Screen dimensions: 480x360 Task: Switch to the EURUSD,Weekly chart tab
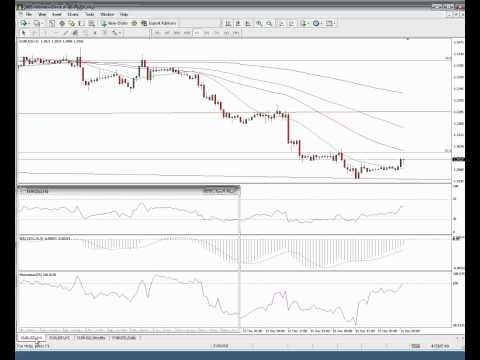(x=91, y=338)
